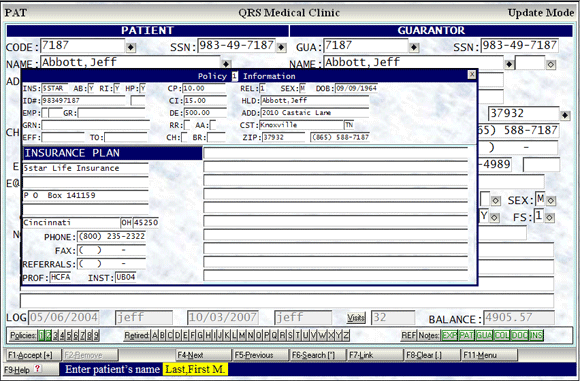Screen dimensions: 580x381
Task: Click the CI field 15.00
Action: 205,101
